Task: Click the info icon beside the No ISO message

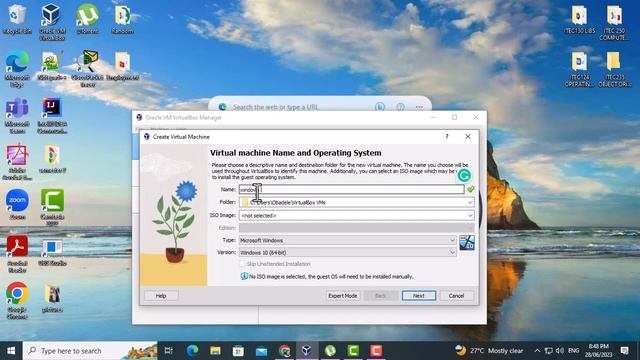Action: tap(244, 276)
